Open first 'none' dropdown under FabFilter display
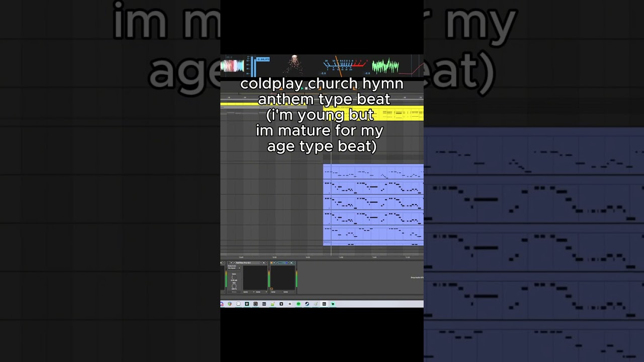 tap(249, 292)
